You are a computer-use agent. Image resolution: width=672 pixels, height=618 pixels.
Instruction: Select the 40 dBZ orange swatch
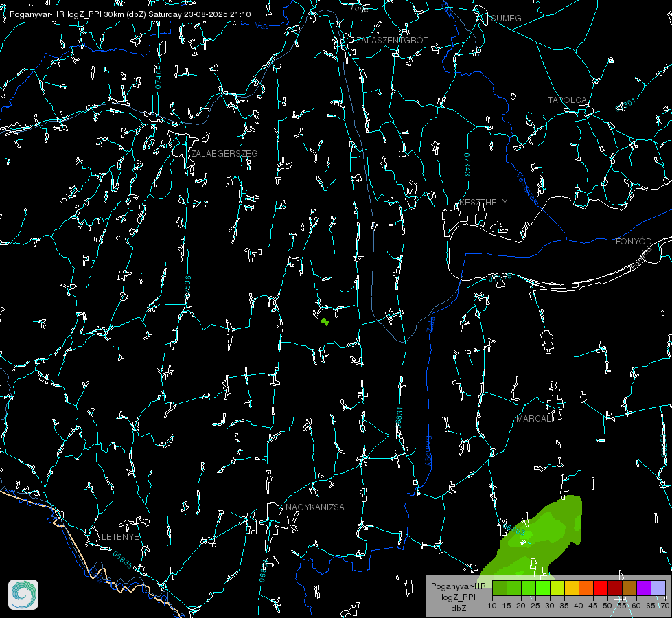[586, 588]
